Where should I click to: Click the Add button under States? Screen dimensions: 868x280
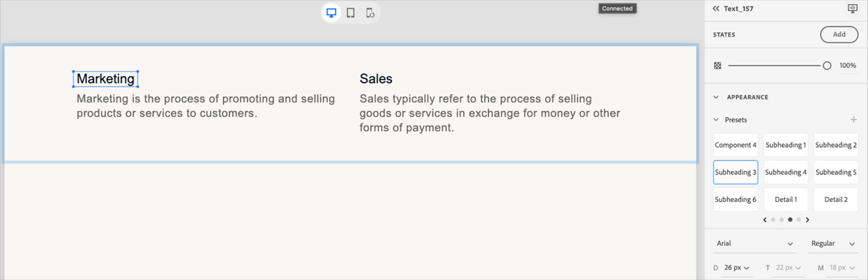839,34
